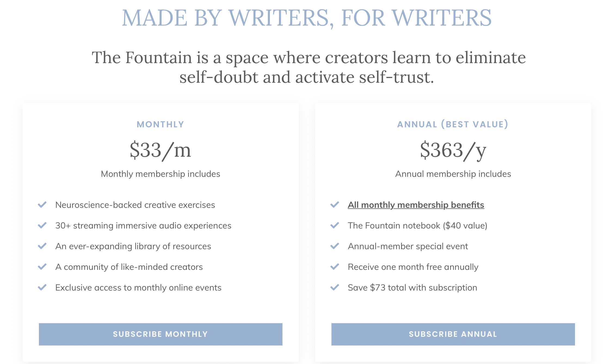Click the ANNUAL (BEST VALUE) heading

pyautogui.click(x=453, y=124)
